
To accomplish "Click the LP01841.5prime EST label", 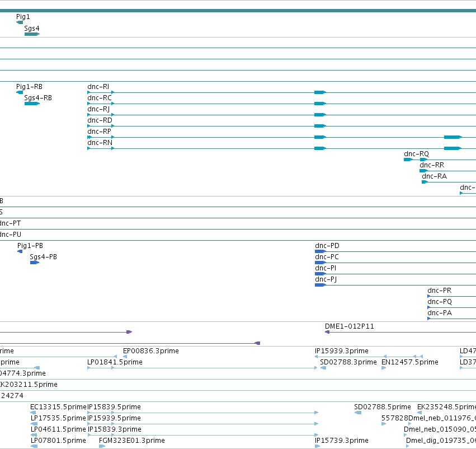I will [x=115, y=362].
